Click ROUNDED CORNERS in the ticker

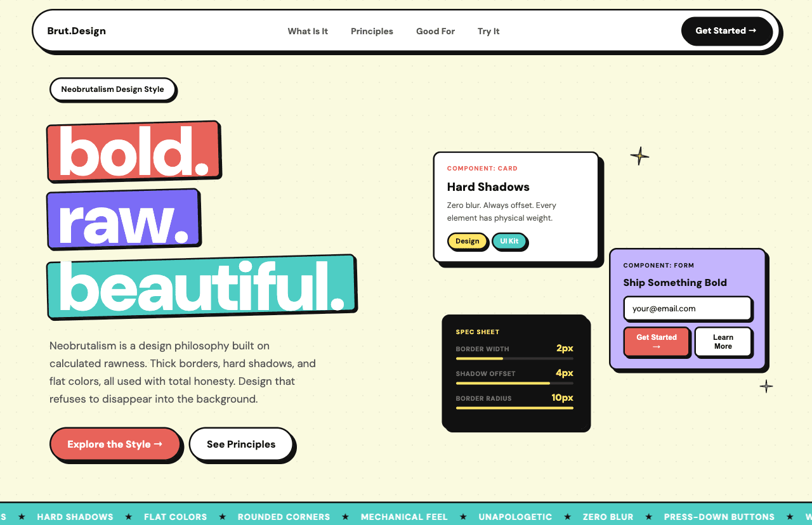tap(284, 517)
